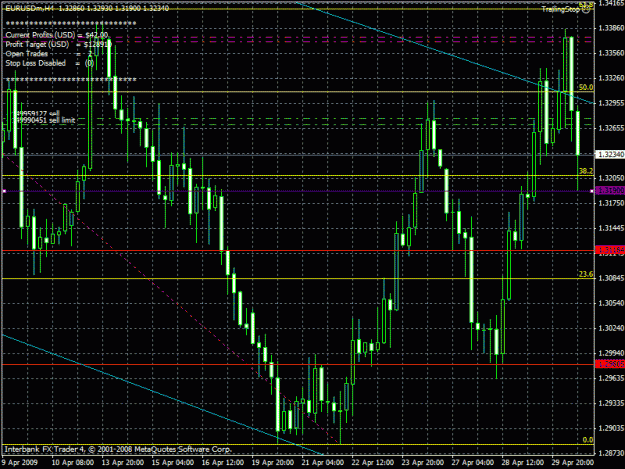Click the red 1.31184 price tag
This screenshot has height=469, width=625.
pos(610,250)
